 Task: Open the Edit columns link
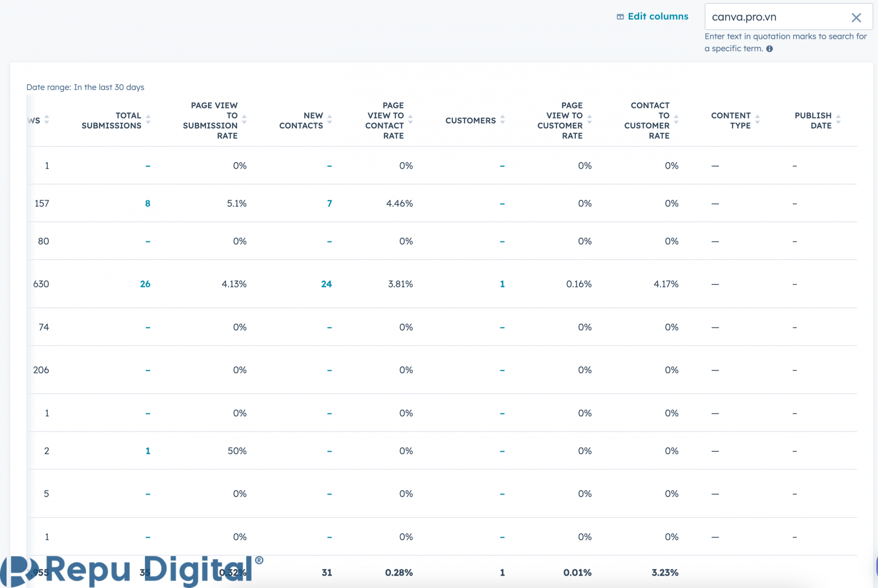click(x=652, y=16)
